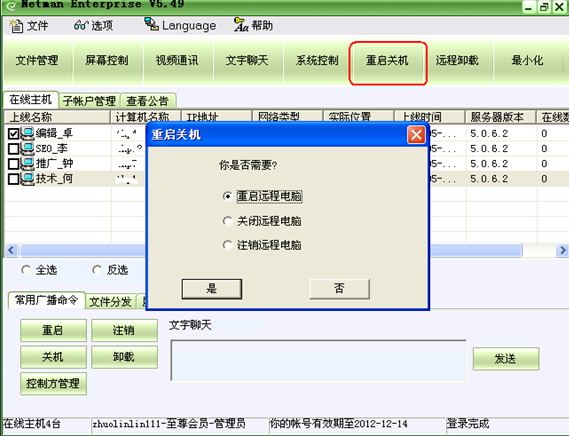
Task: Confirm with the 是 button
Action: [x=212, y=289]
